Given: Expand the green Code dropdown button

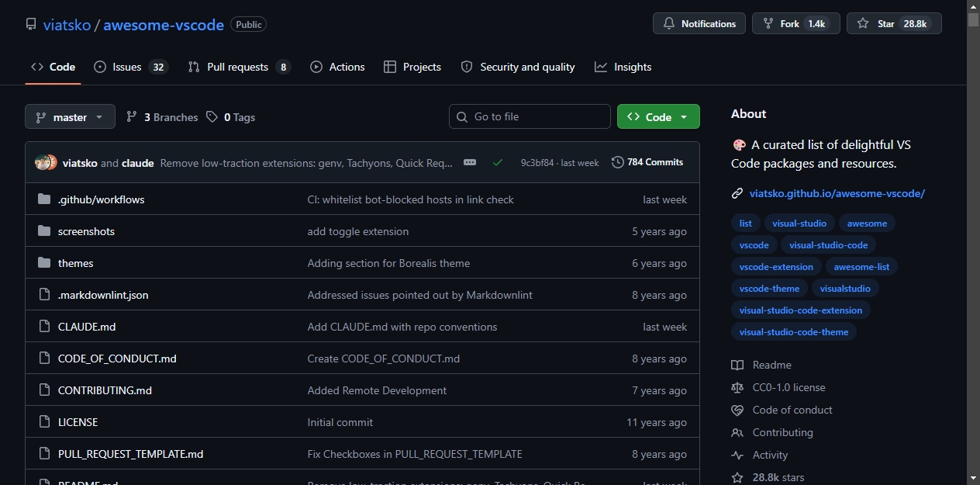Looking at the screenshot, I should (658, 116).
